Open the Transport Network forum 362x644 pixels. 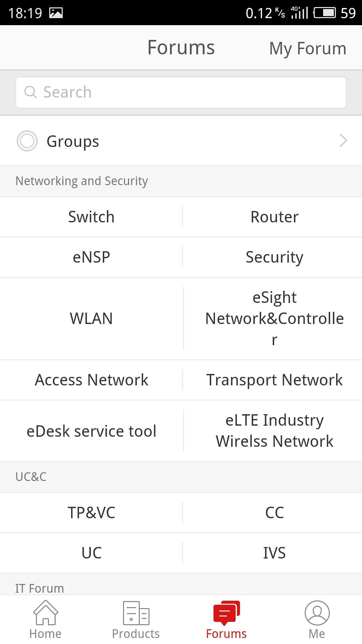click(x=274, y=380)
